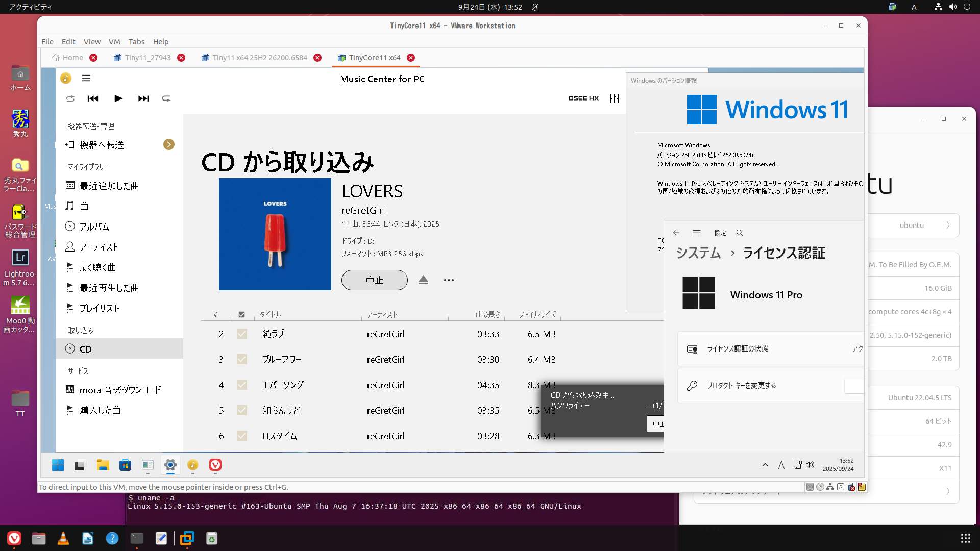Image resolution: width=980 pixels, height=551 pixels.
Task: Toggle the repeat playback icon
Action: (166, 98)
